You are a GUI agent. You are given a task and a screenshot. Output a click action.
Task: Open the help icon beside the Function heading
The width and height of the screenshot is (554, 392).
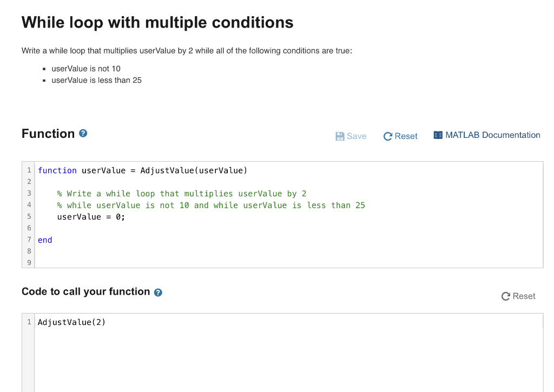82,133
